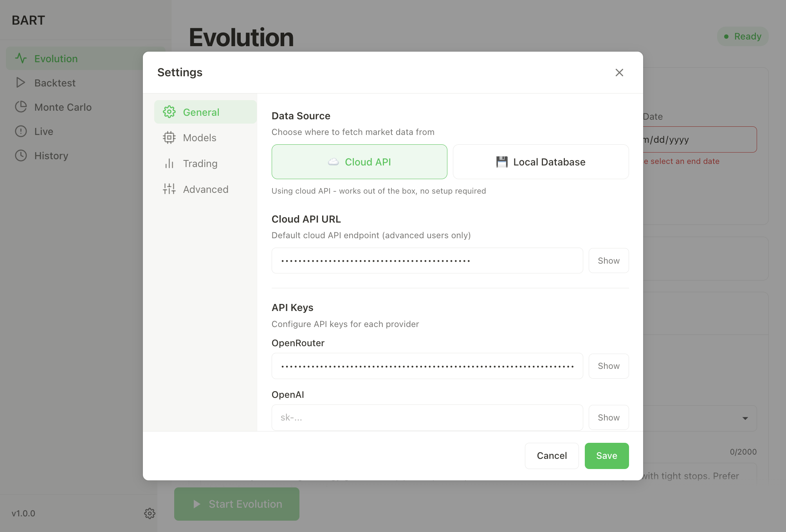Screen dimensions: 786x532
Task: Reveal the OpenRouter API key
Action: (608, 366)
